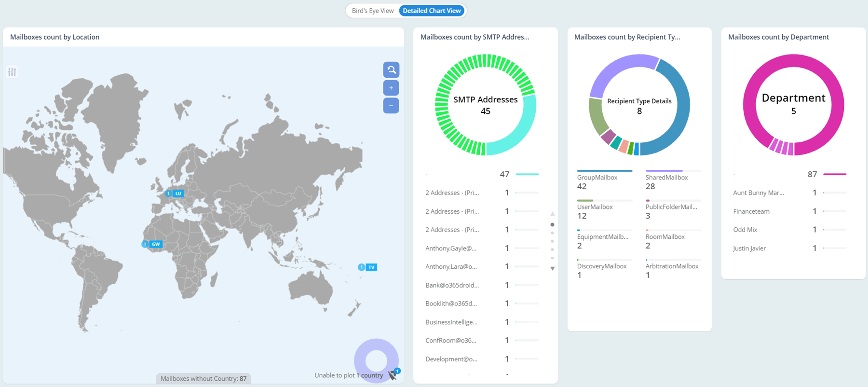Click the magenta Department donut ring
The height and width of the screenshot is (387, 868).
click(x=793, y=60)
